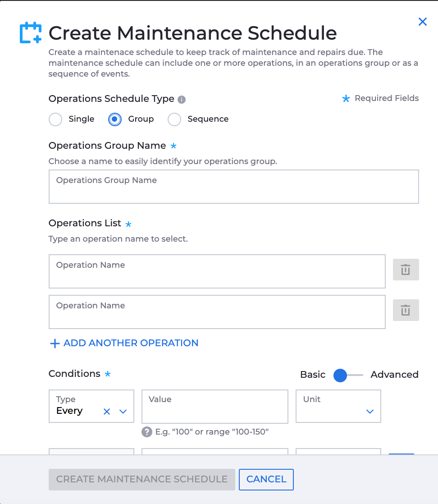Close the Create Maintenance Schedule dialog
This screenshot has height=504, width=438.
[423, 22]
